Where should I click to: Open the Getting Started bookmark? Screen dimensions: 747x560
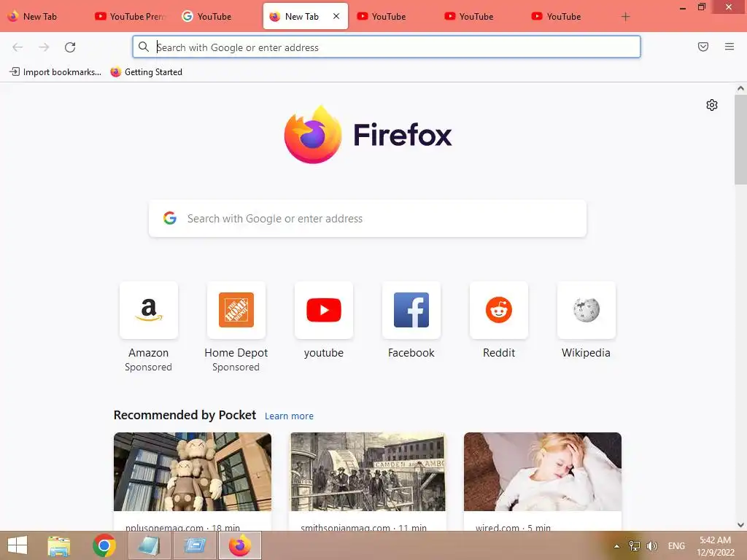click(146, 72)
